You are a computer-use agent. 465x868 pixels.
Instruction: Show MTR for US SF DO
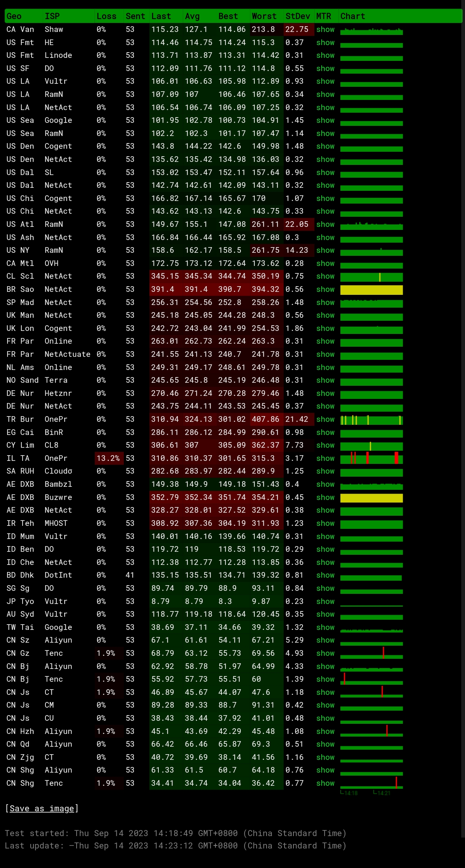[325, 68]
